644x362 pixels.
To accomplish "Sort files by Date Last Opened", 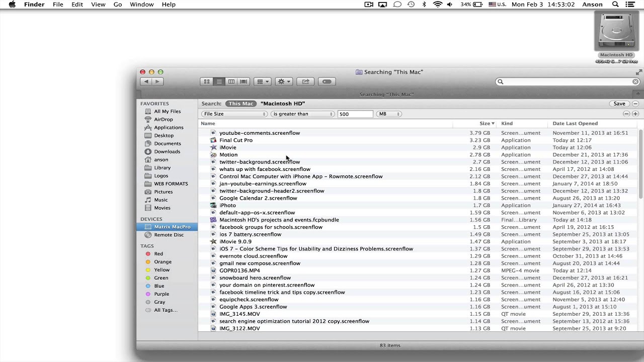I will pyautogui.click(x=575, y=123).
